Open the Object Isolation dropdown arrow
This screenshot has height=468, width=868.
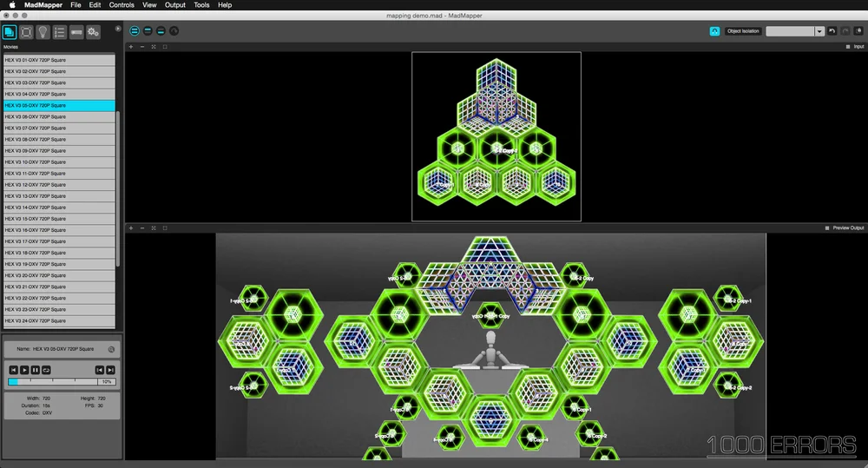click(819, 31)
